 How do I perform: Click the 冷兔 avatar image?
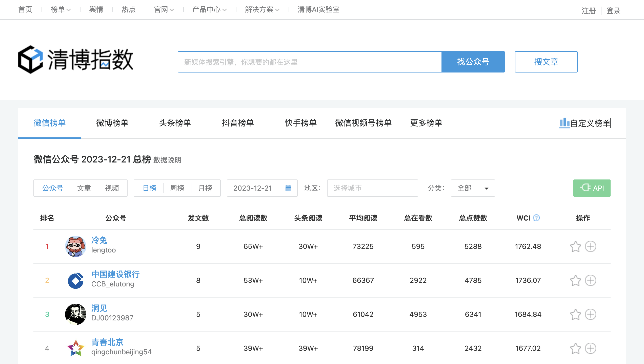coord(75,246)
